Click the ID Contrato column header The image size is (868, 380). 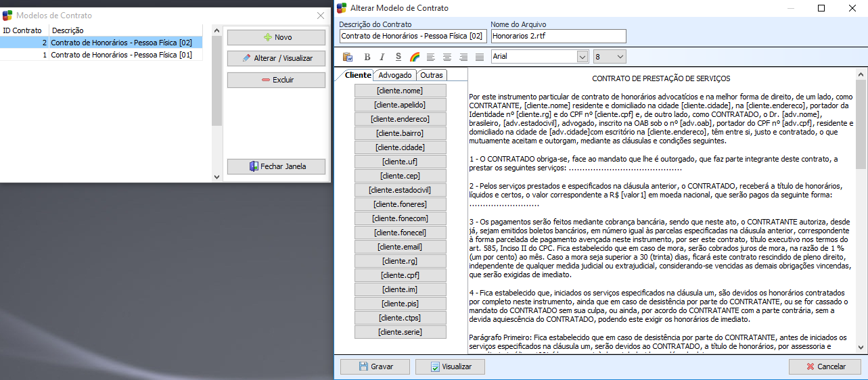tap(24, 30)
